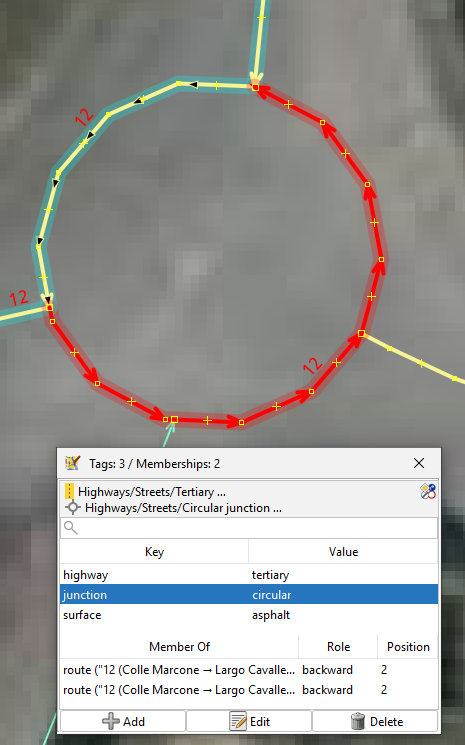The image size is (465, 745).
Task: Close the Tags/Memberships dialog
Action: [x=419, y=463]
